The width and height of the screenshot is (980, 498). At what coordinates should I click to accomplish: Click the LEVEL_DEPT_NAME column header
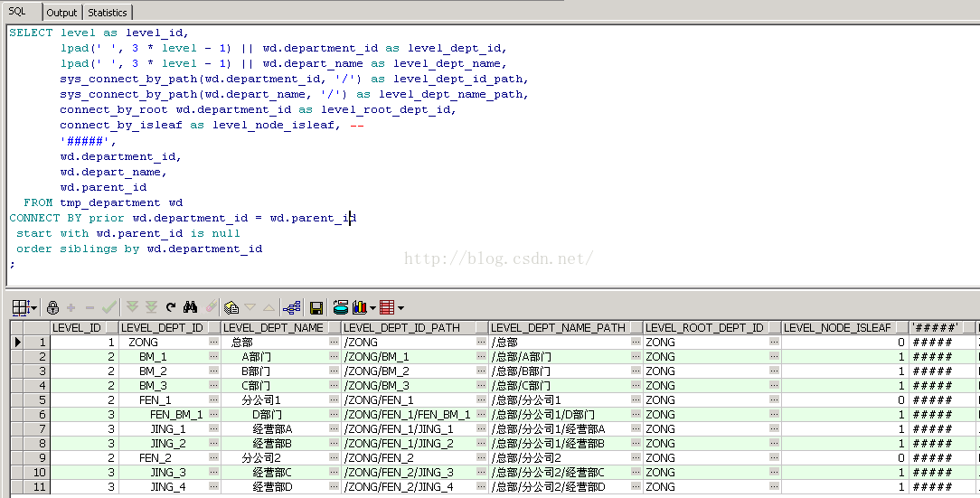tap(281, 327)
